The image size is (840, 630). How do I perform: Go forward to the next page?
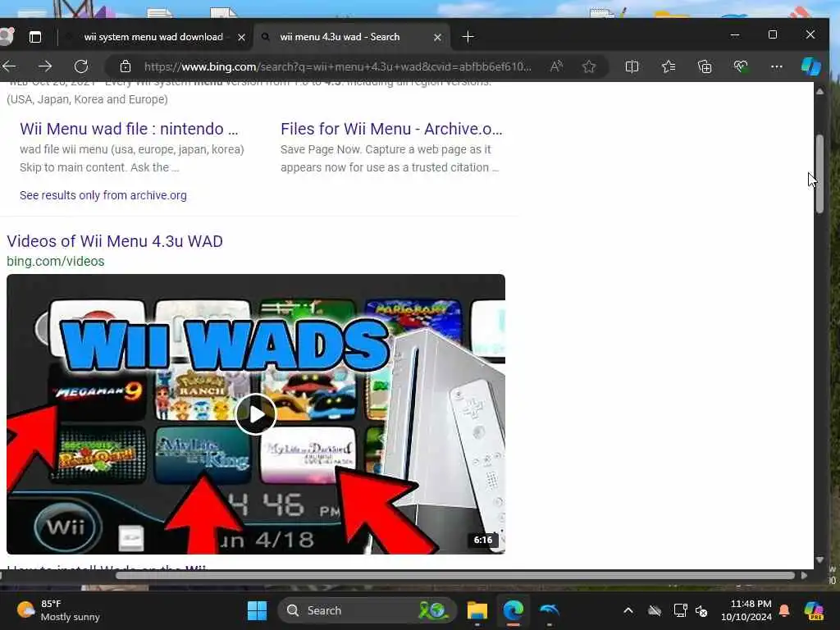[46, 66]
